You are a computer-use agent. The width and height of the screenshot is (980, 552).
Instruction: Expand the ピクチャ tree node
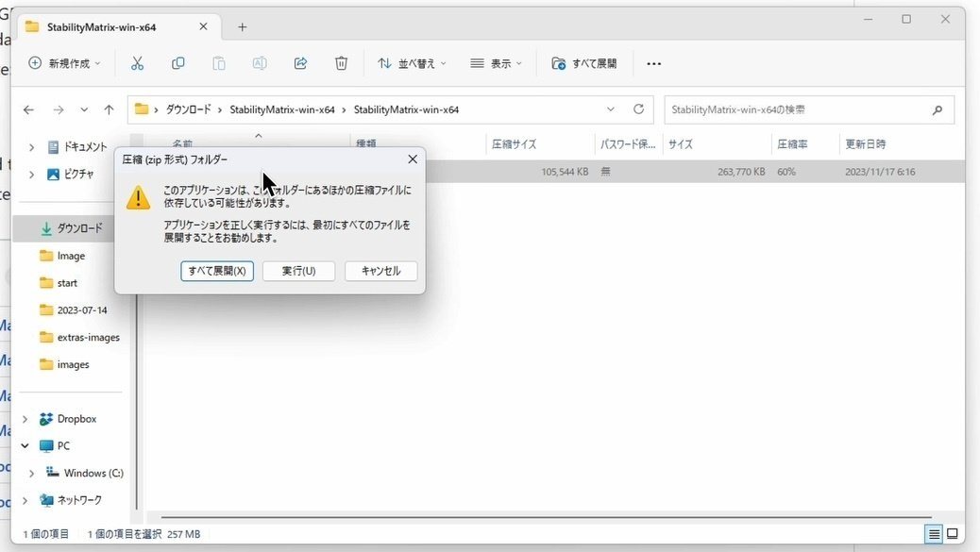(31, 175)
